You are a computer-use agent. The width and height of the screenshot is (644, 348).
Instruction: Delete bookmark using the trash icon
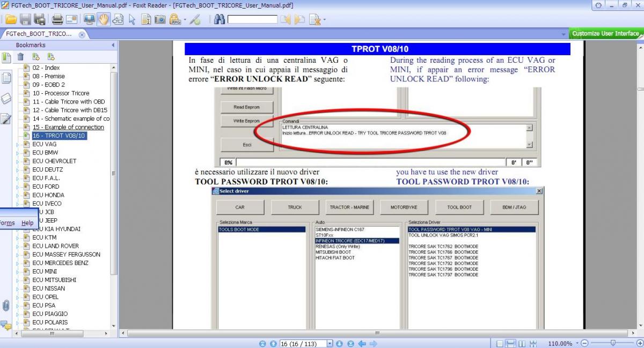pos(20,57)
